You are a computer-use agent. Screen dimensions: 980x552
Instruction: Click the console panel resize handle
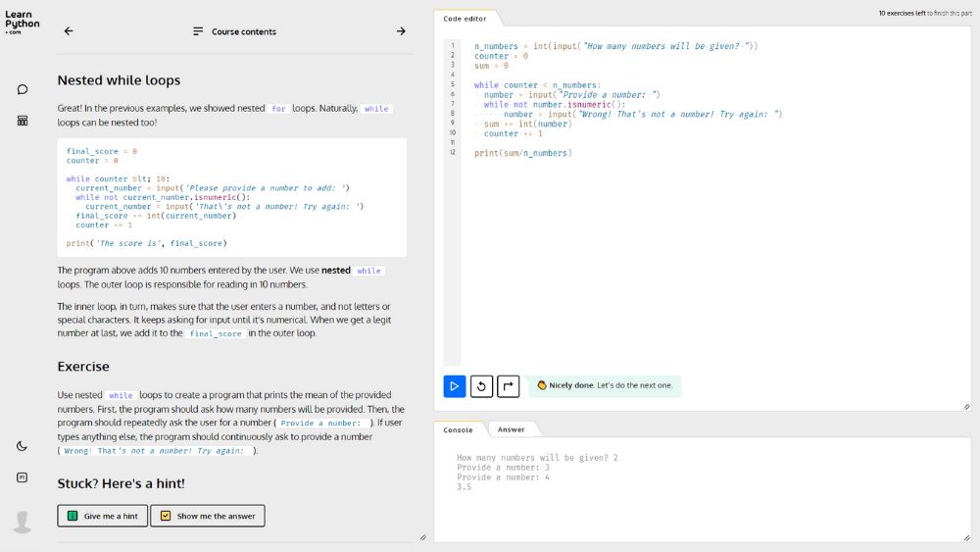click(x=967, y=537)
